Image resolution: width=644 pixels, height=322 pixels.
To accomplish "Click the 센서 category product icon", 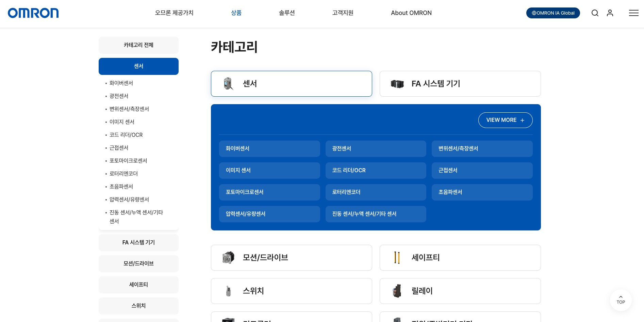I will tap(228, 84).
